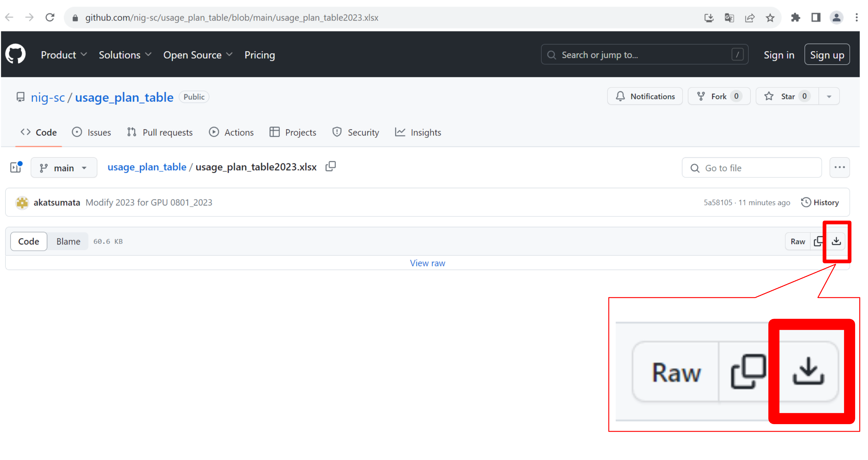
Task: Open the main branch dropdown
Action: click(x=64, y=168)
